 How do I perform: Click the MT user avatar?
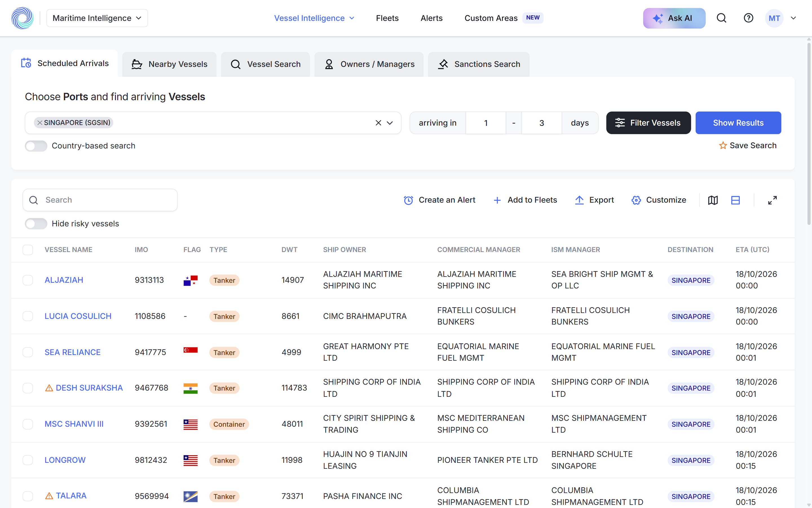pos(774,18)
